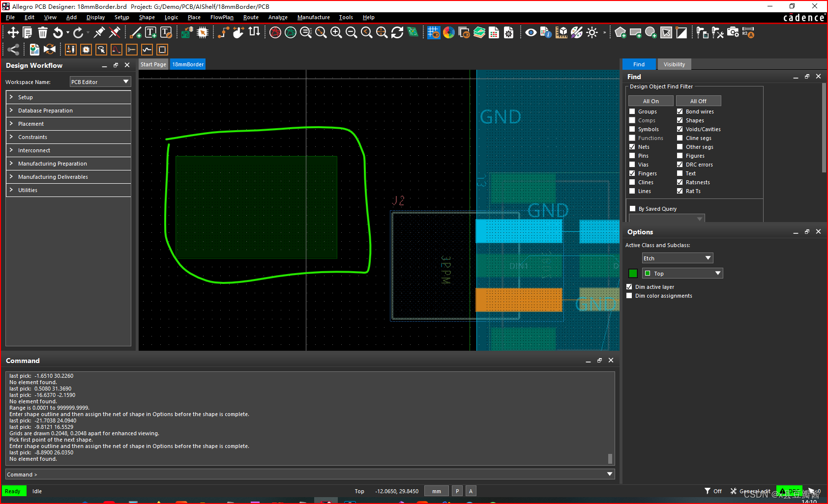This screenshot has height=504, width=828.
Task: Disable the Dim active layer checkbox
Action: coord(629,287)
